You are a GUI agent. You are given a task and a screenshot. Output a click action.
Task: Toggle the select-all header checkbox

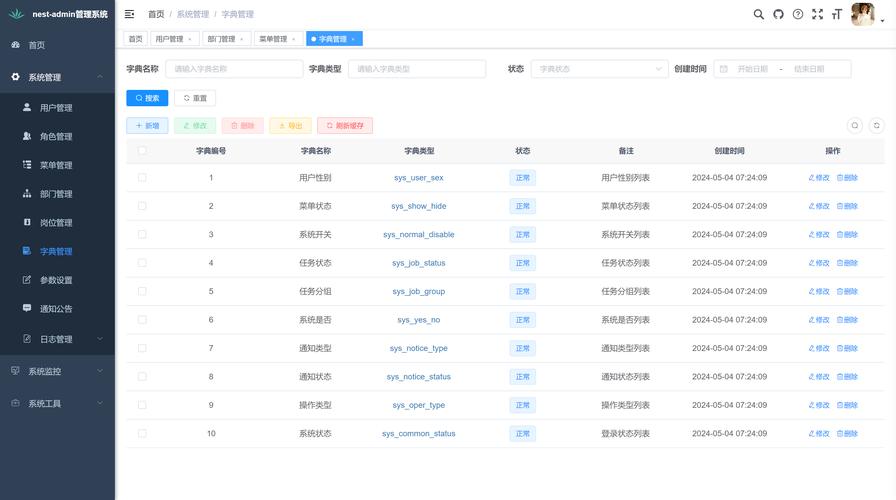pos(142,151)
